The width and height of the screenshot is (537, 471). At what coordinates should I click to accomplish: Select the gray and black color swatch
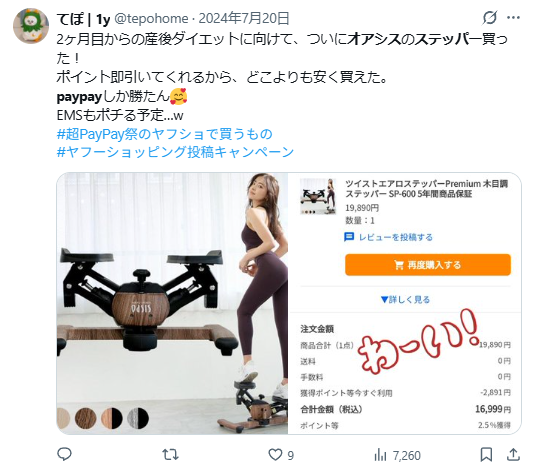(x=138, y=418)
